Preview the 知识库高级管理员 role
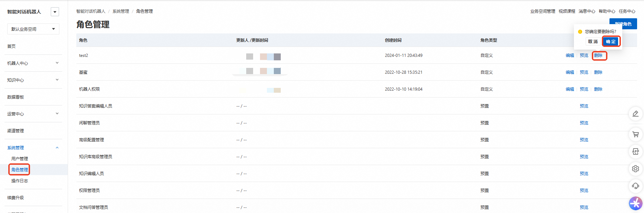This screenshot has height=213, width=644. (584, 157)
